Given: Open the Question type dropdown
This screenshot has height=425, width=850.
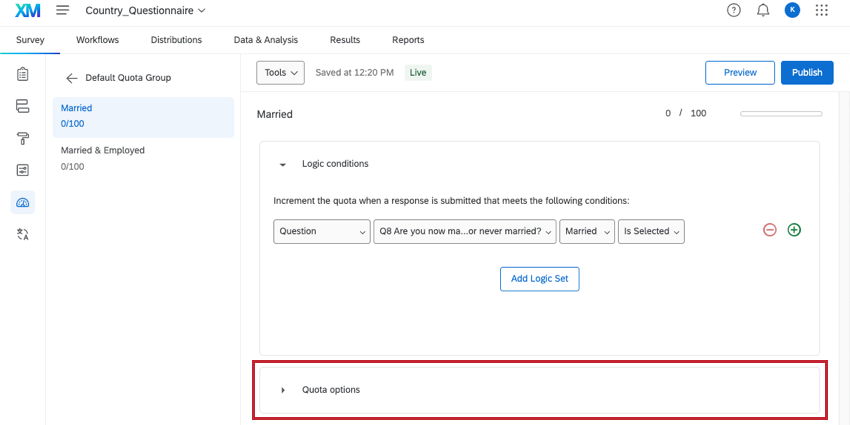Looking at the screenshot, I should pos(321,231).
